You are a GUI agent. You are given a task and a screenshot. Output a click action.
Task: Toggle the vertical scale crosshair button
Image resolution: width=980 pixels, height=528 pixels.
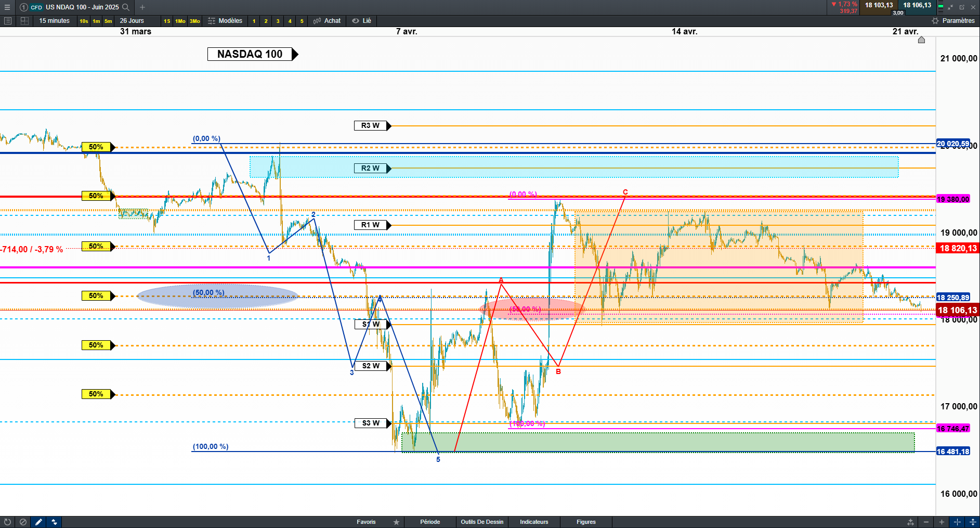[x=973, y=522]
